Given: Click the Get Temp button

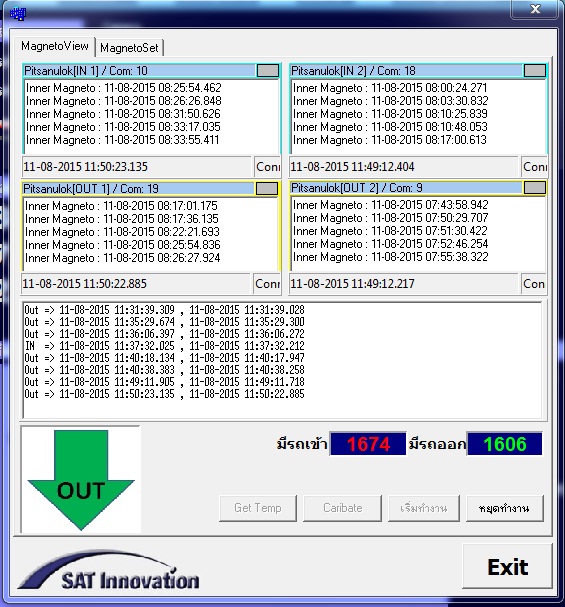Looking at the screenshot, I should [258, 508].
